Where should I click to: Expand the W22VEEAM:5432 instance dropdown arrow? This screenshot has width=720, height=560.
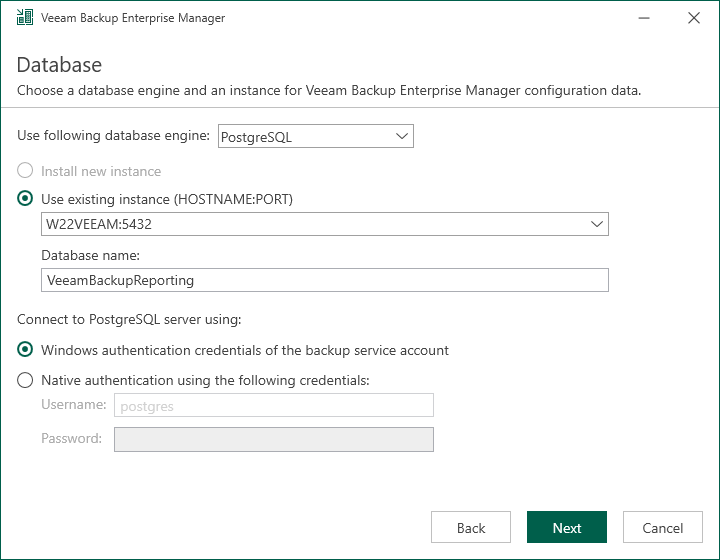point(596,224)
